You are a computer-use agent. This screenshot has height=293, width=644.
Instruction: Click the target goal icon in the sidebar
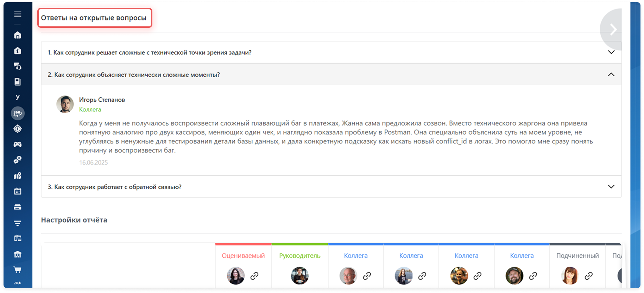(x=18, y=129)
